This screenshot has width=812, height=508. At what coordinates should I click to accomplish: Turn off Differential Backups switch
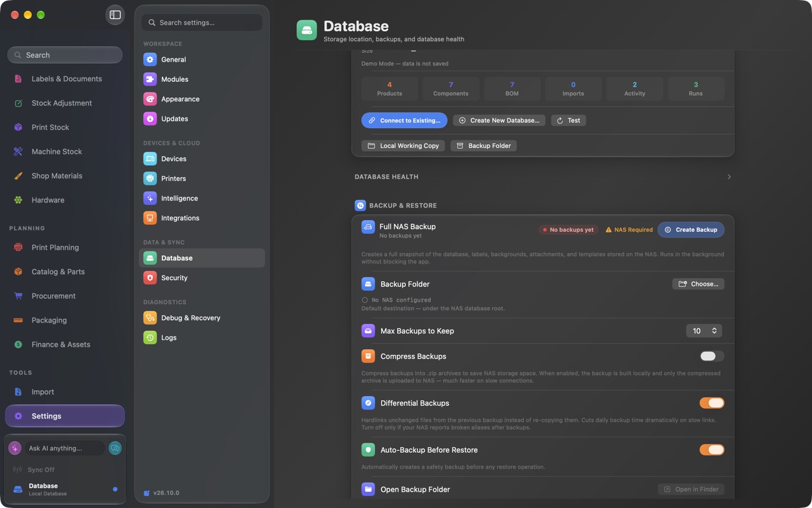712,403
